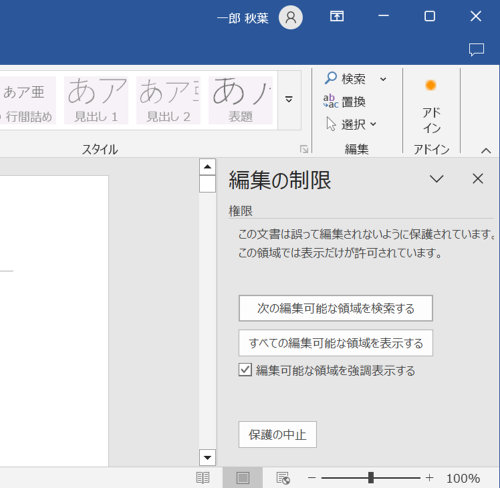Open the 検索 dropdown arrow

pyautogui.click(x=383, y=79)
